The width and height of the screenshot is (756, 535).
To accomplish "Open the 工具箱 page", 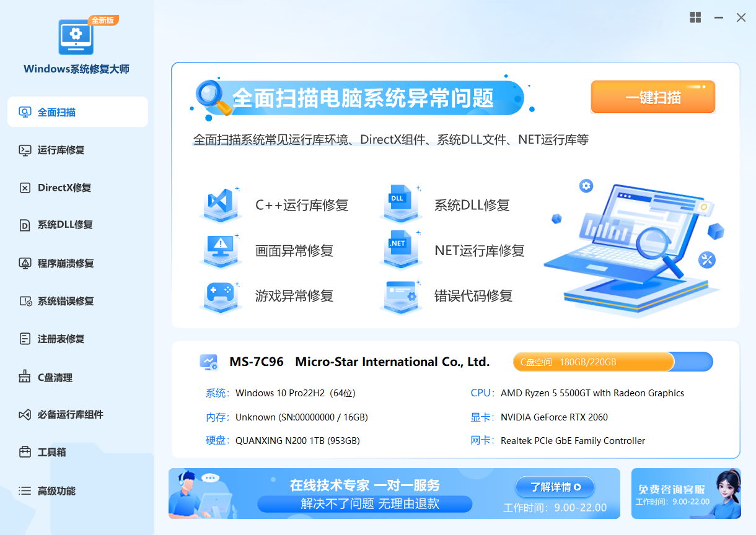I will coord(77,452).
